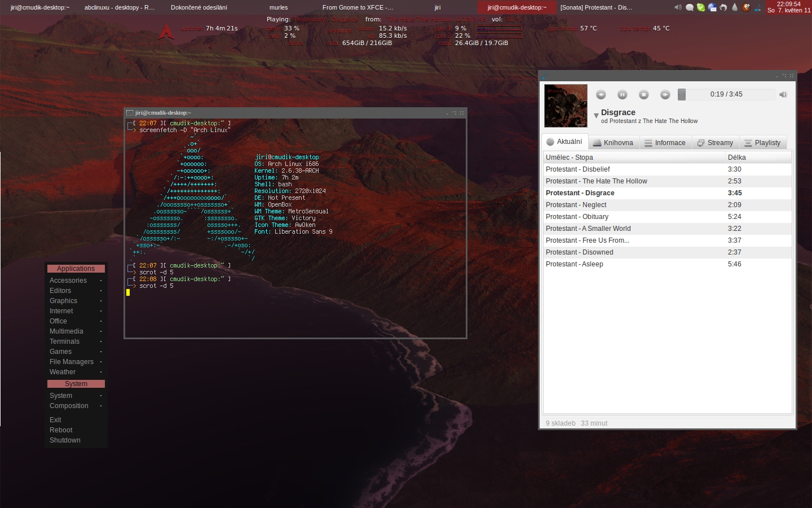Switch to the Aktuální tab
This screenshot has height=508, width=812.
click(x=564, y=142)
